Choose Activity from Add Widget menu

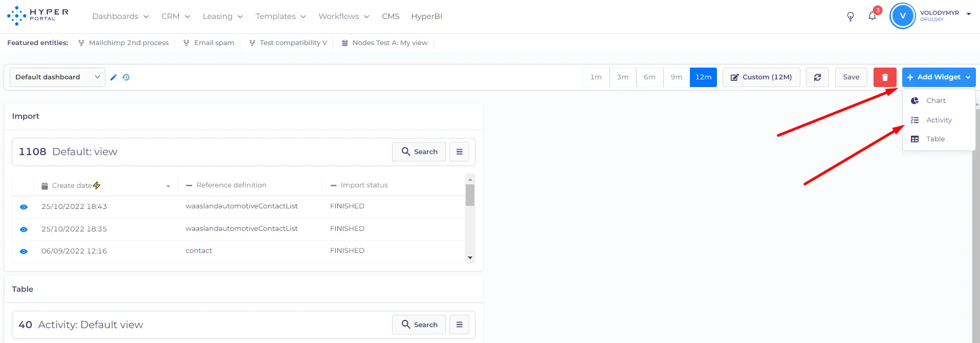click(939, 120)
